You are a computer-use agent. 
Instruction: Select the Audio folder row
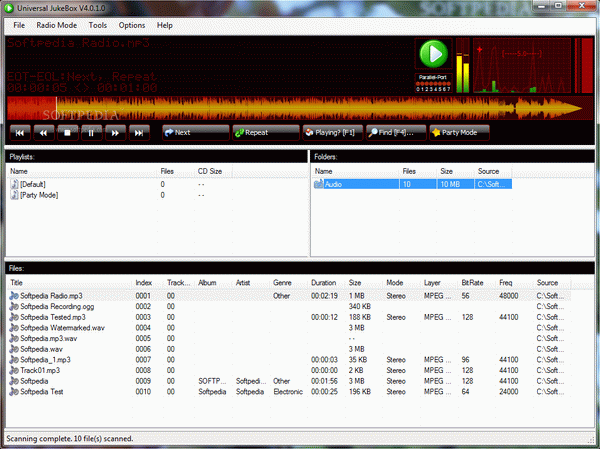click(x=412, y=184)
